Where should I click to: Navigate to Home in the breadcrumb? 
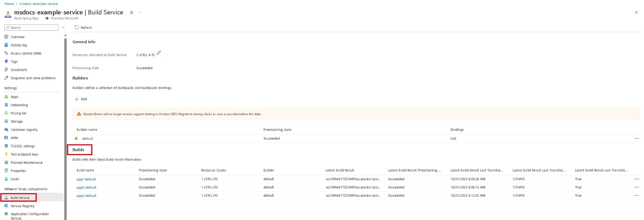coord(9,4)
